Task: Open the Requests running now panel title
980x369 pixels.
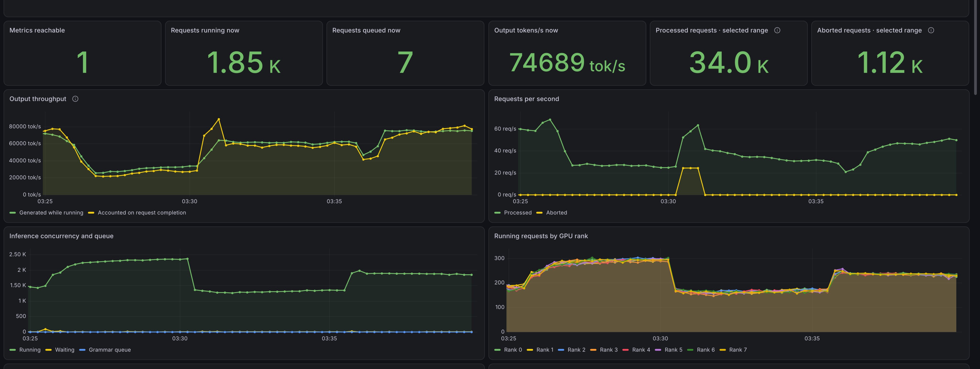Action: click(205, 30)
